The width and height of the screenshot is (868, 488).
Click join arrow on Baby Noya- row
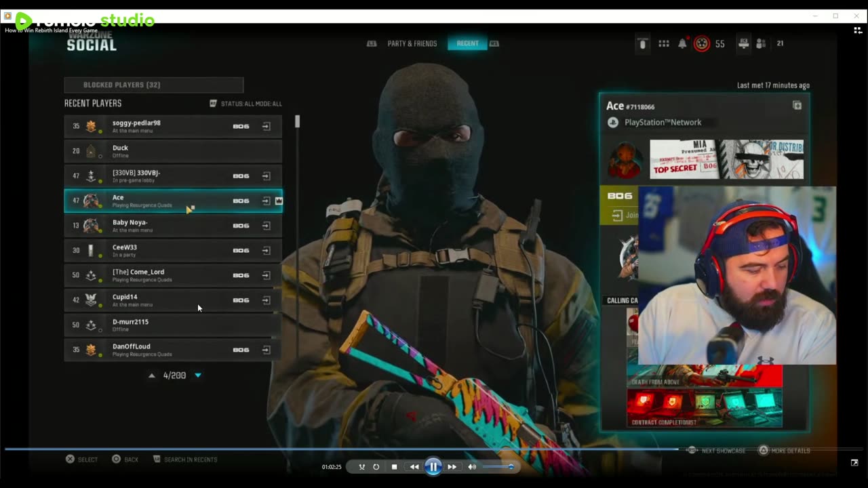point(266,226)
